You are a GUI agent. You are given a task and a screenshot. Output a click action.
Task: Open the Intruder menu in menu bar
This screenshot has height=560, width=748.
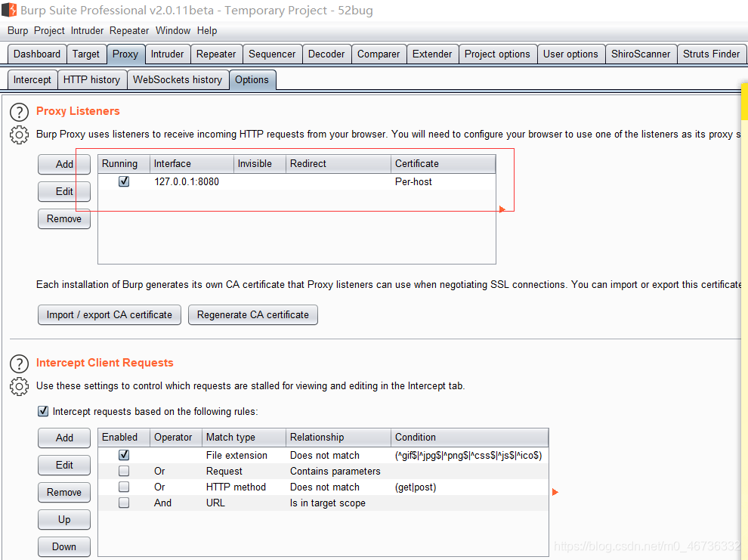coord(87,30)
